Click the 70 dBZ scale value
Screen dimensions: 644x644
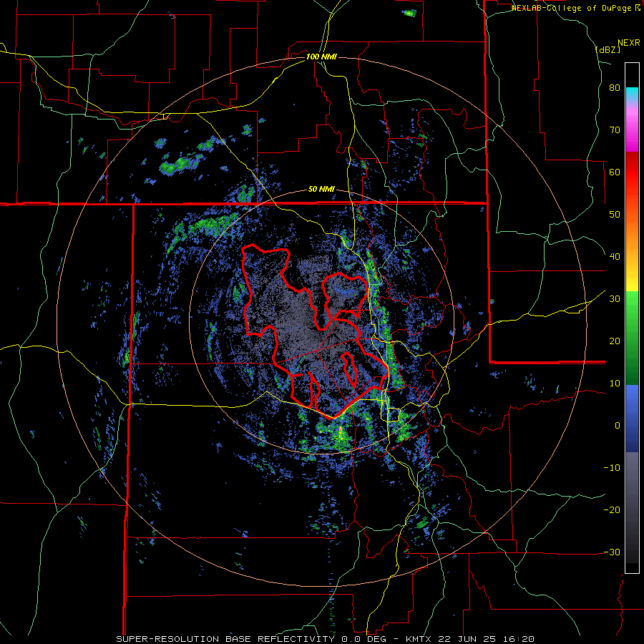click(615, 130)
